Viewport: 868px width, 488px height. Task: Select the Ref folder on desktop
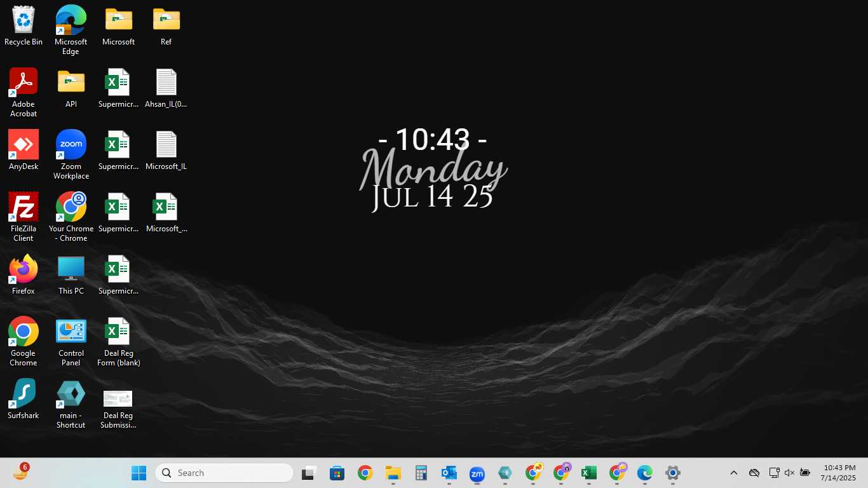(166, 26)
